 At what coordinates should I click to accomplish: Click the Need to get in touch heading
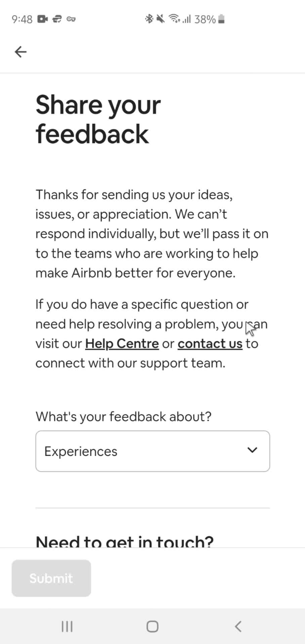[x=125, y=541]
